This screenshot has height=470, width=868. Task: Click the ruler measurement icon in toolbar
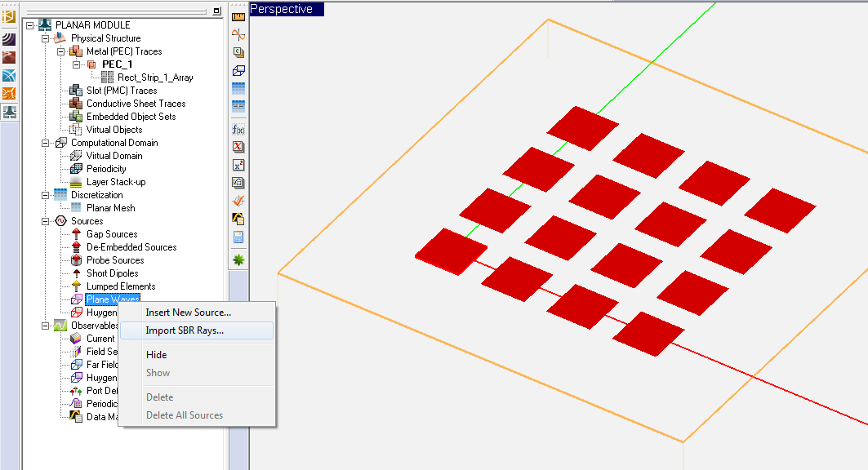[x=238, y=16]
